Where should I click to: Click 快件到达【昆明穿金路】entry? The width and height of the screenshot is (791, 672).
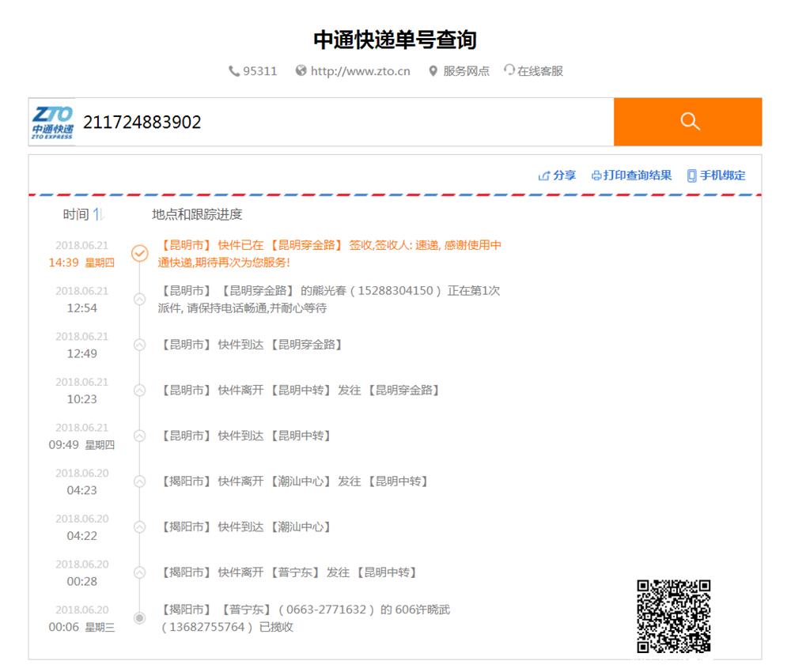point(252,345)
